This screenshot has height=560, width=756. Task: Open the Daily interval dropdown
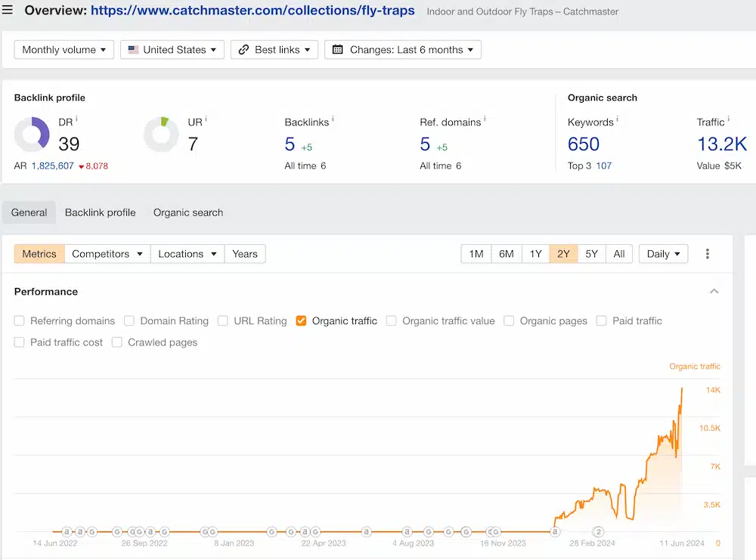[x=663, y=254]
